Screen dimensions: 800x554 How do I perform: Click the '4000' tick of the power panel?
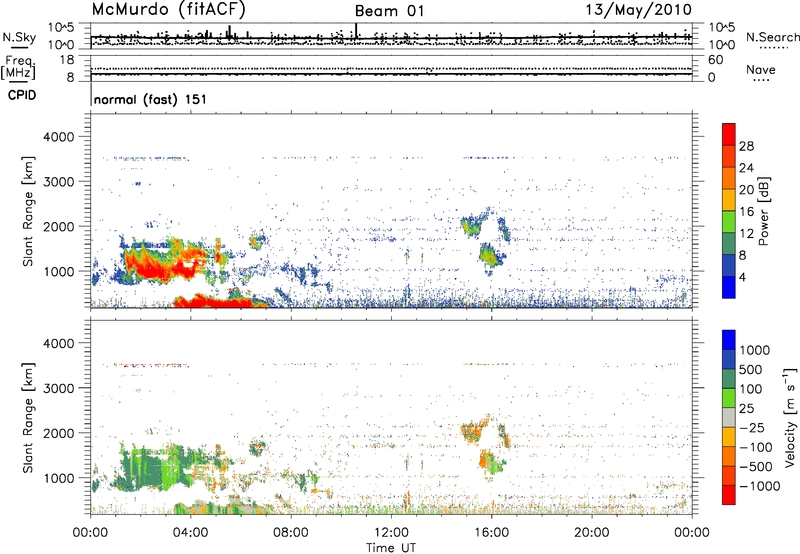pyautogui.click(x=58, y=137)
